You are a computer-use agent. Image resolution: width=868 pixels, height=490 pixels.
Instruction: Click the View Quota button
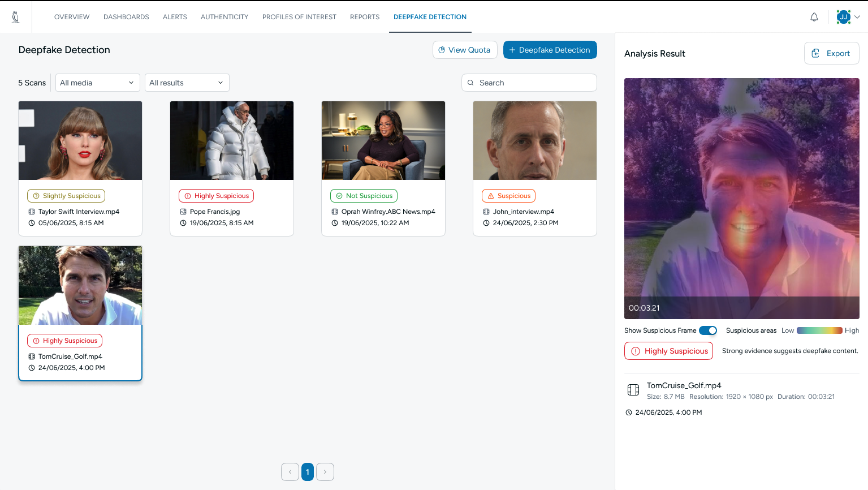tap(465, 50)
